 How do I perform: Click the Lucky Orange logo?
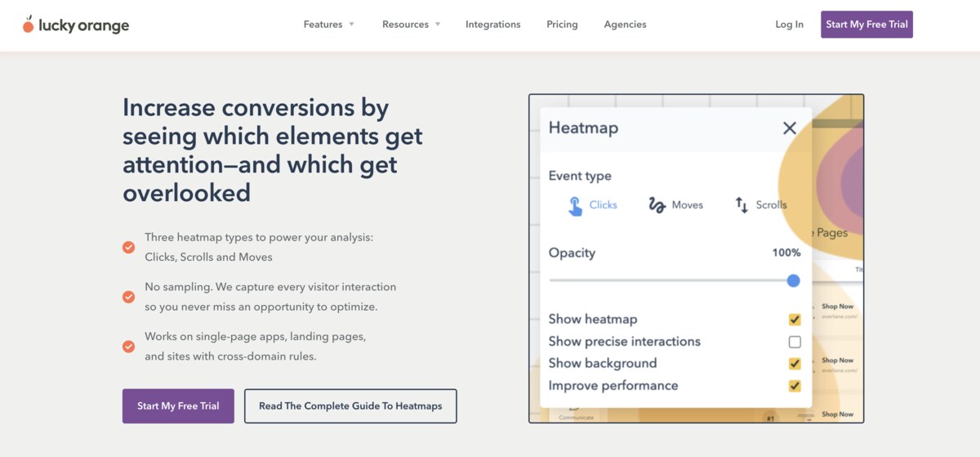(x=76, y=25)
